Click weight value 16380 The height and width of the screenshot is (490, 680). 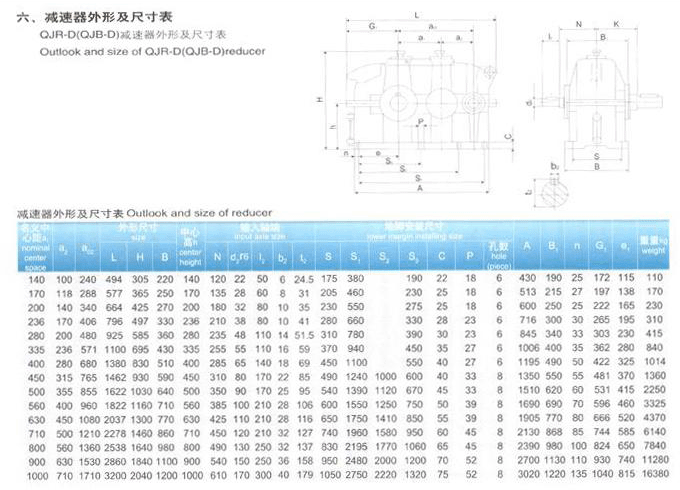655,474
